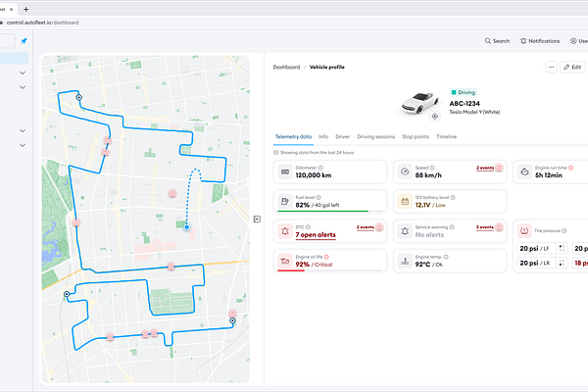Click the Driving status badge
Viewport: 588px width, 392px height.
click(x=464, y=92)
